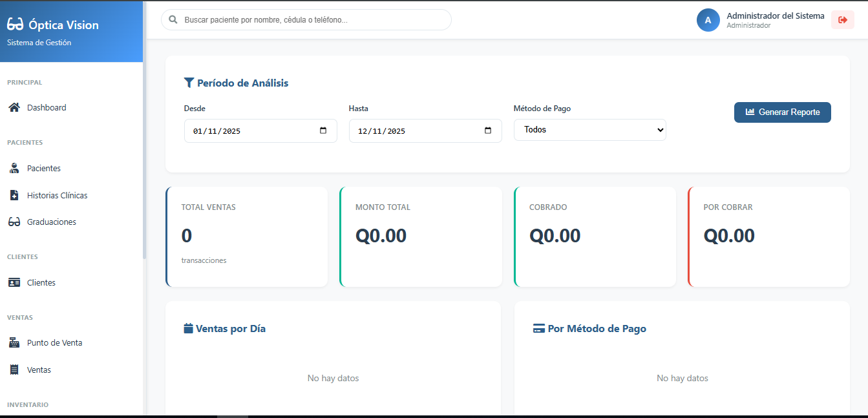The width and height of the screenshot is (868, 418).
Task: Click the Óptica Vision logo title
Action: pos(63,25)
